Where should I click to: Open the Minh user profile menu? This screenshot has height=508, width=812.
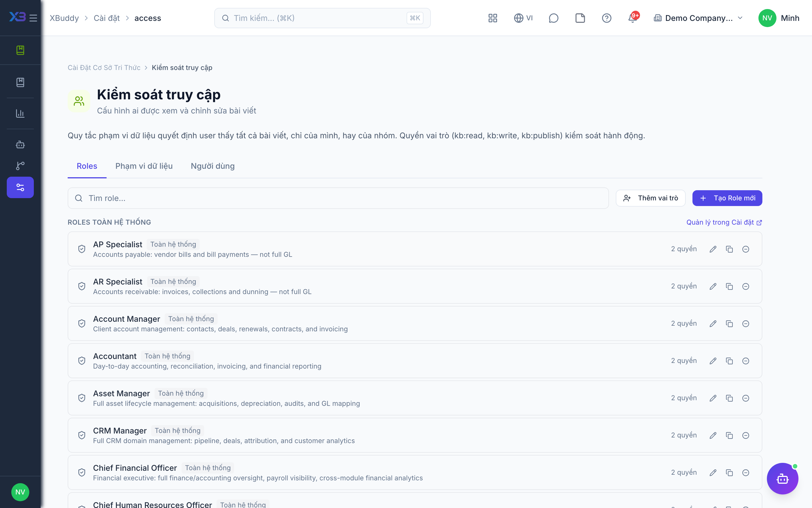[x=779, y=18]
